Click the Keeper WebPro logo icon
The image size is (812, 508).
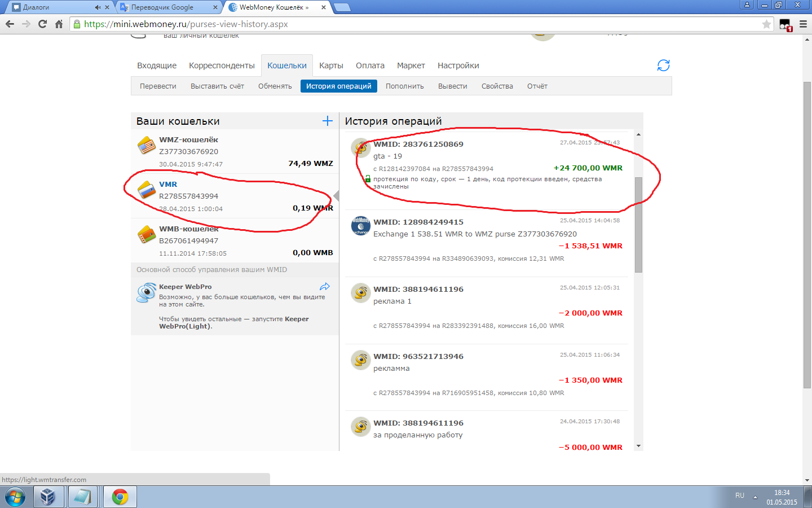(147, 292)
